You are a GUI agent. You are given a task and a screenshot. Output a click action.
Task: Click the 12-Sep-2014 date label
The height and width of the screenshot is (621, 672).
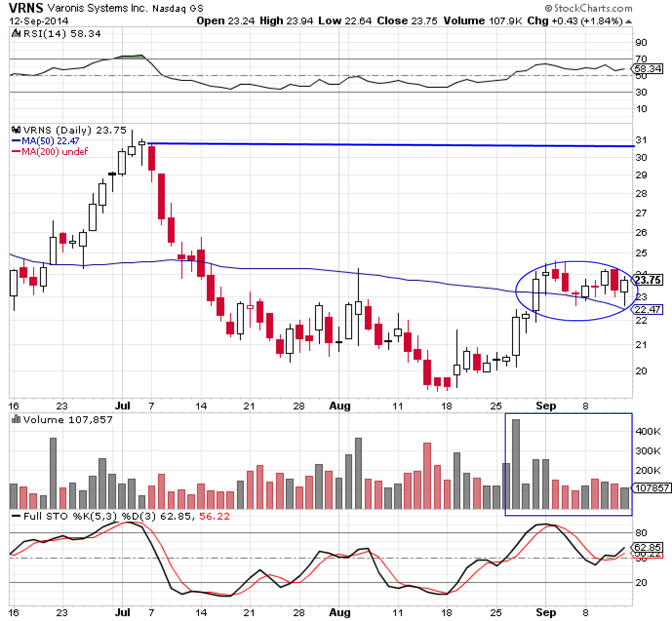point(39,21)
